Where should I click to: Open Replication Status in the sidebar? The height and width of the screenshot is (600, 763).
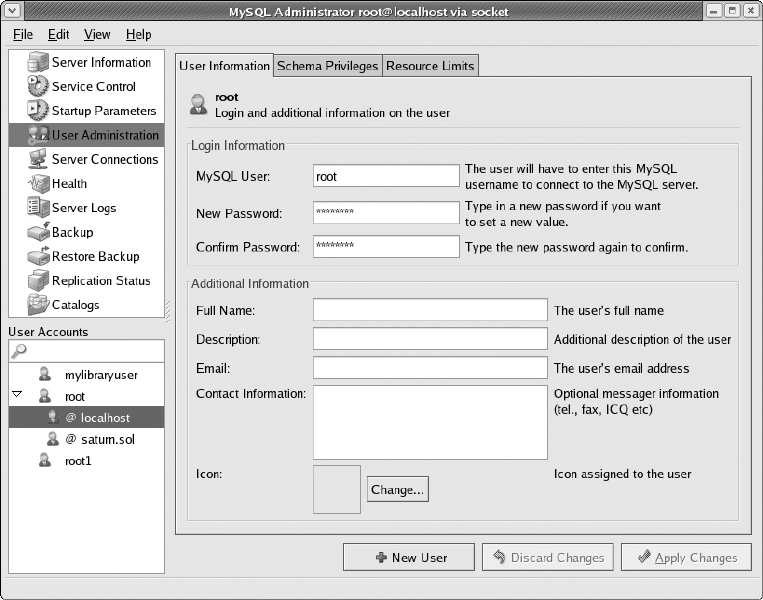pyautogui.click(x=101, y=280)
